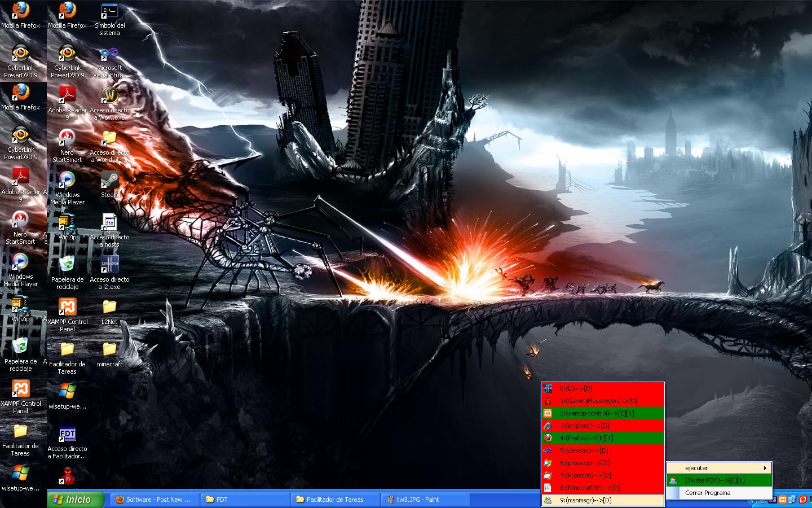This screenshot has height=508, width=812.
Task: Open the Inicio start button
Action: click(x=76, y=500)
